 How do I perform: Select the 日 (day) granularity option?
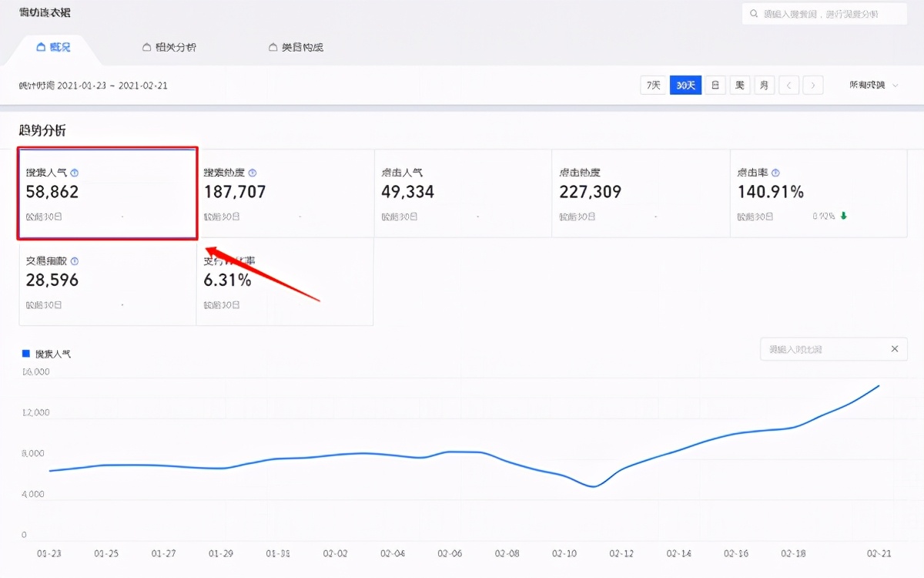coord(715,86)
